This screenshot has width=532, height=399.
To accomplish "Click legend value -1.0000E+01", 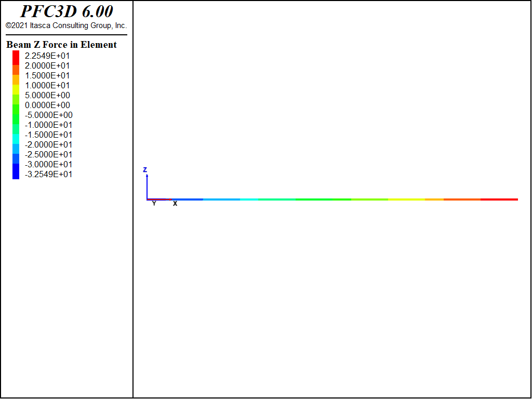I will pos(48,125).
